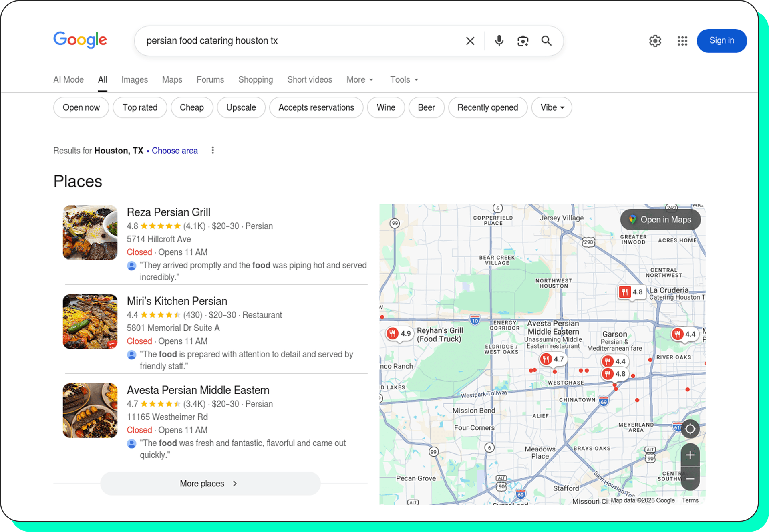Toggle the Upscale filter chip

[241, 107]
